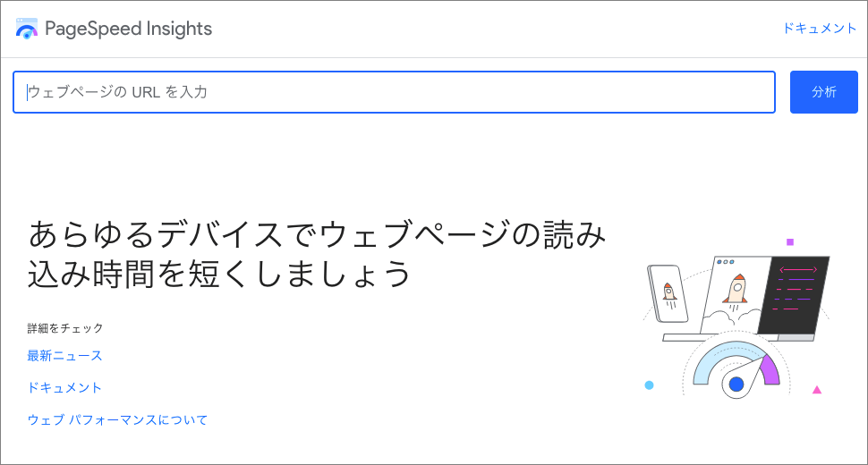Open the ドキュメント link under 詳細をチェック

coord(64,387)
